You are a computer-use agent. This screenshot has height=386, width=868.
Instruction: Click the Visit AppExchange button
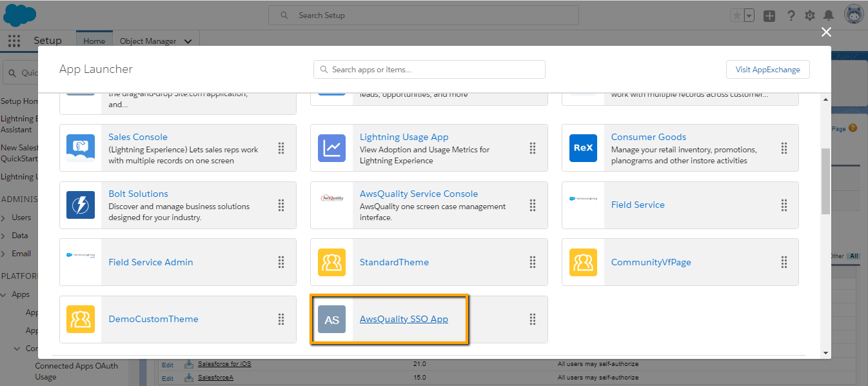coord(768,70)
